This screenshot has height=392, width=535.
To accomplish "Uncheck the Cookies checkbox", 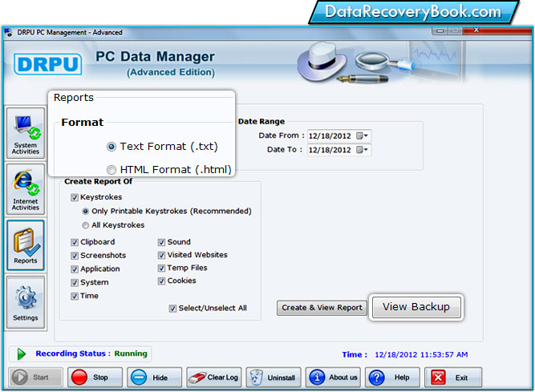I will (161, 281).
